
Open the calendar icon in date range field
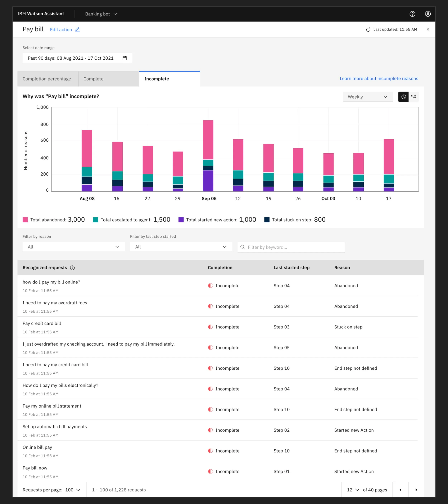[125, 58]
